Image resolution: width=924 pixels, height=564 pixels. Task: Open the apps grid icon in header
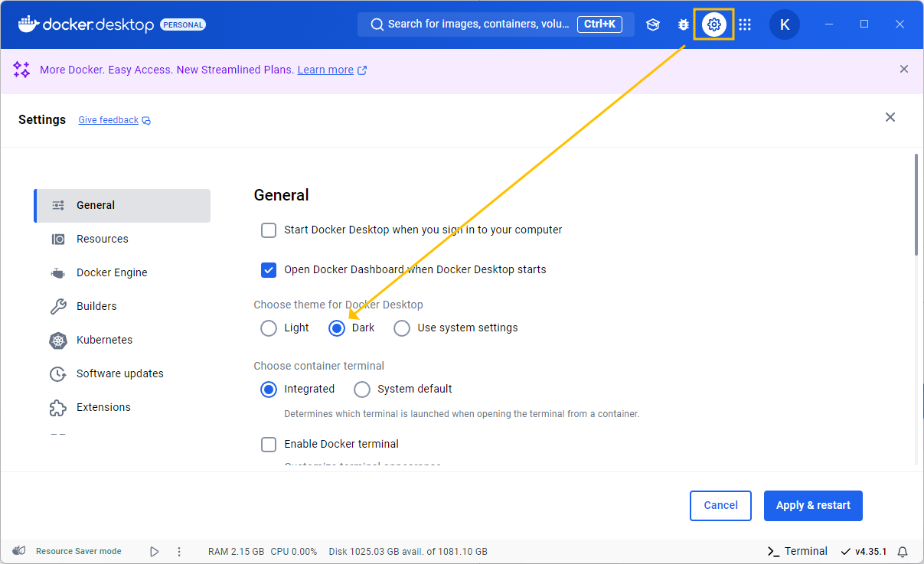(745, 24)
